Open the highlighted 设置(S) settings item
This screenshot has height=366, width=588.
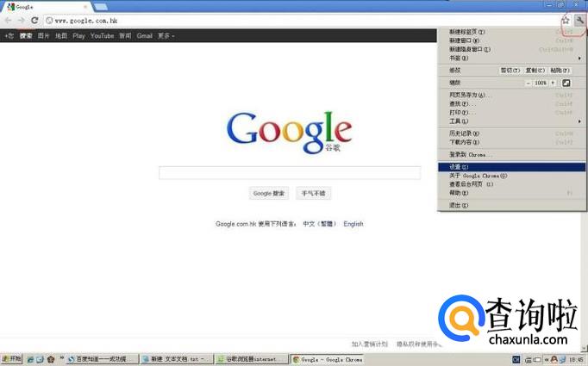coord(510,167)
